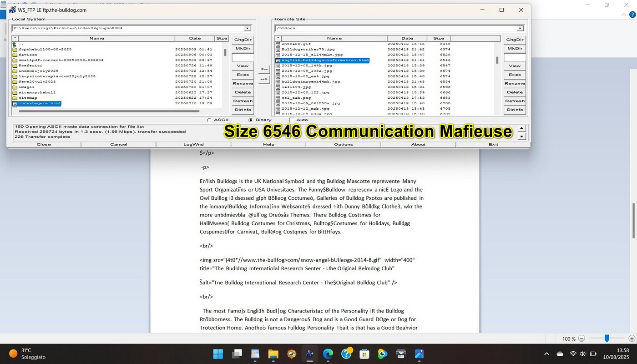Click the remote file mask input field
Viewport: 637px width, 364px height.
[515, 57]
